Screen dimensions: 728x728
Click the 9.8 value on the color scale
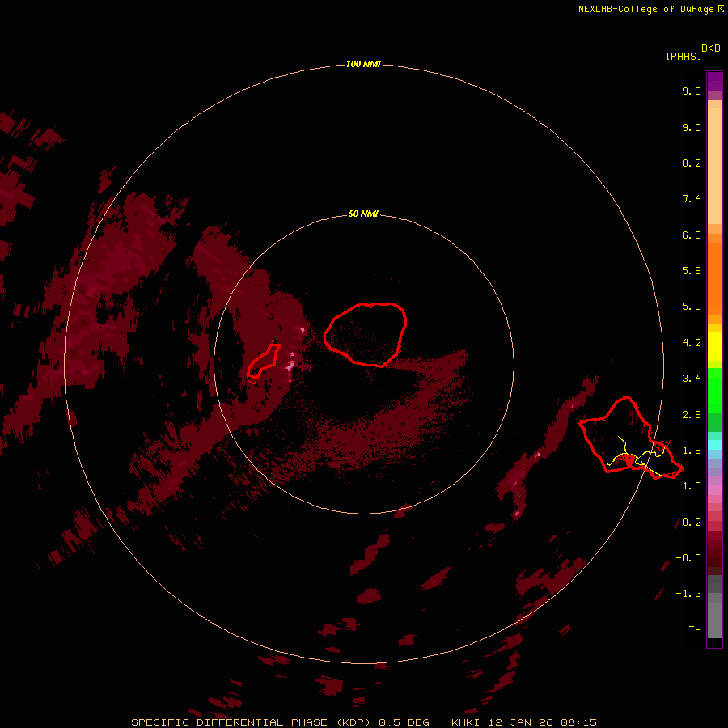pyautogui.click(x=692, y=91)
